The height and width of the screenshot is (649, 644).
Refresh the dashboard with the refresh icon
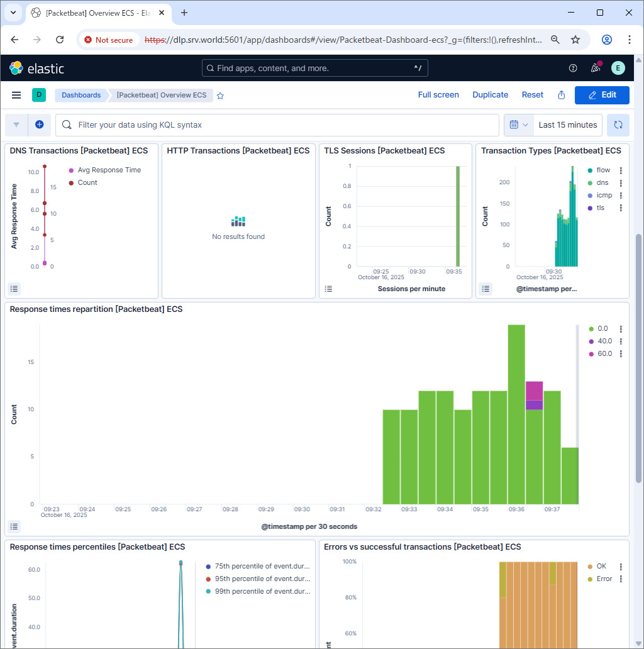(618, 125)
